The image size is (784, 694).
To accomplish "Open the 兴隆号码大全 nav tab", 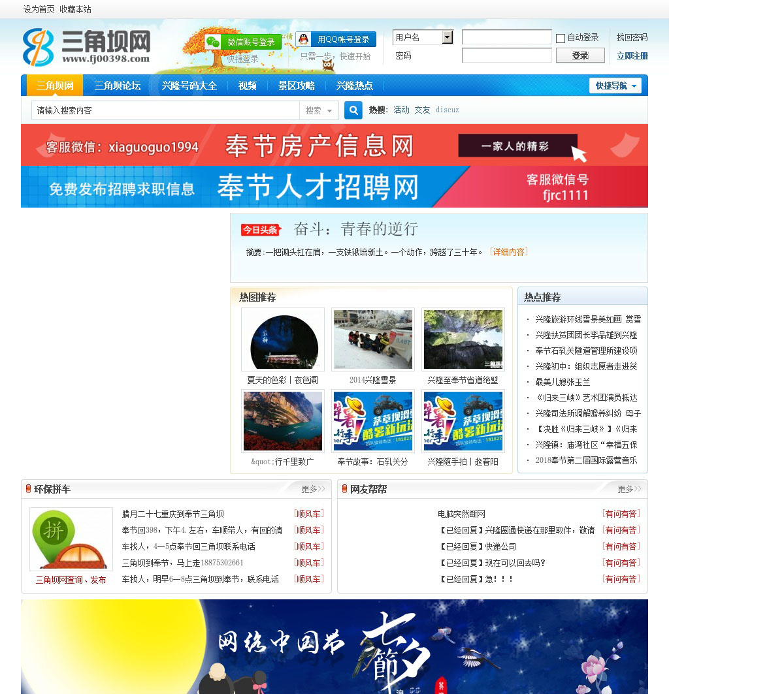I will click(x=189, y=86).
